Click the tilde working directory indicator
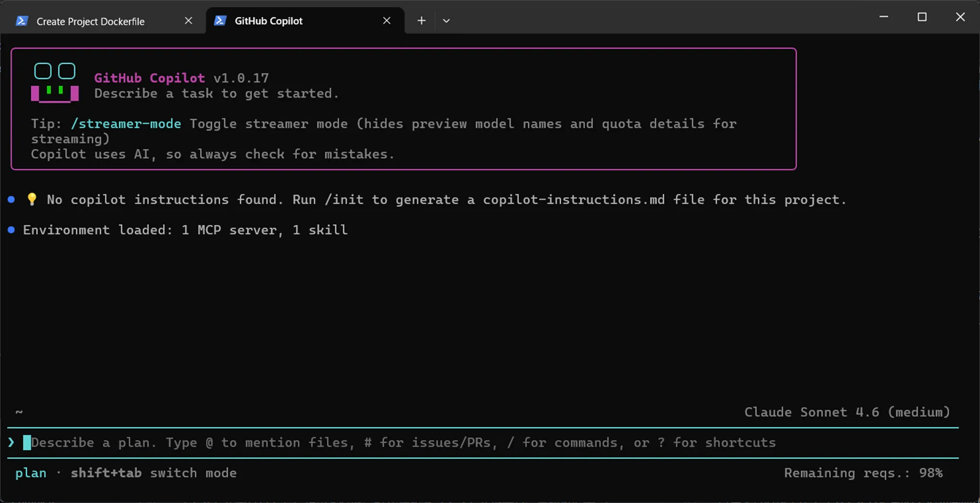The height and width of the screenshot is (503, 980). pos(19,412)
